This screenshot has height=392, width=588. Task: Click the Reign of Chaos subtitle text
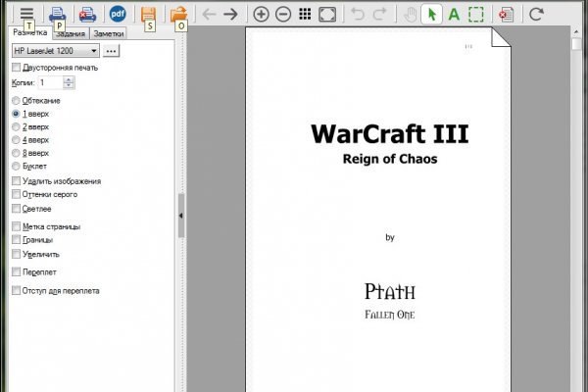[x=390, y=159]
